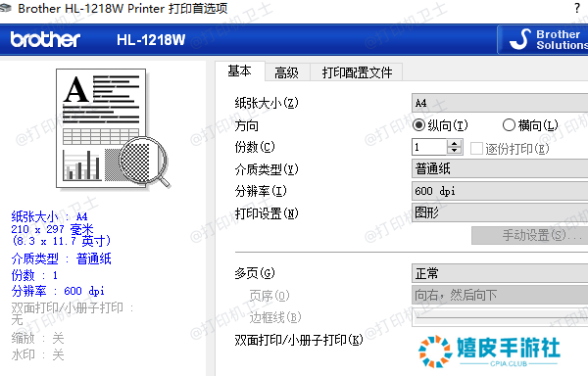Switch to the 基本 tab
Viewport: 588px width, 376px height.
click(x=240, y=70)
